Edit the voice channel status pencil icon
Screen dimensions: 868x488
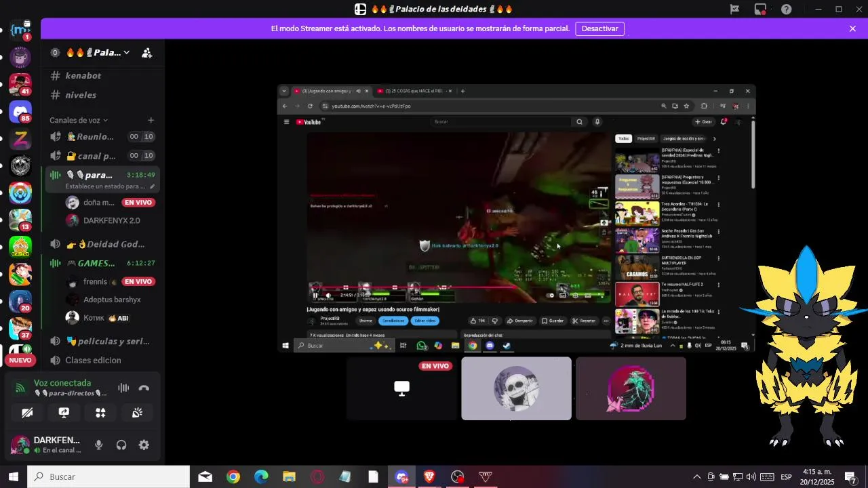[x=152, y=186]
